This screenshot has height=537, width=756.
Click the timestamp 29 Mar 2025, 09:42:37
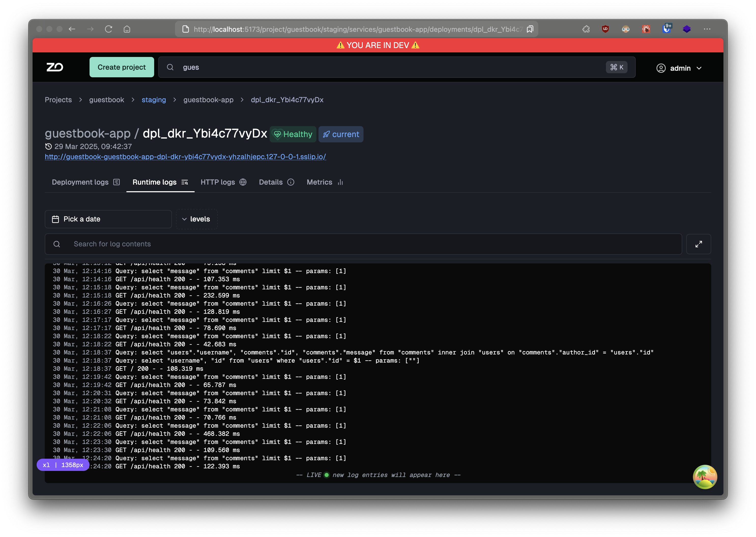pyautogui.click(x=93, y=146)
